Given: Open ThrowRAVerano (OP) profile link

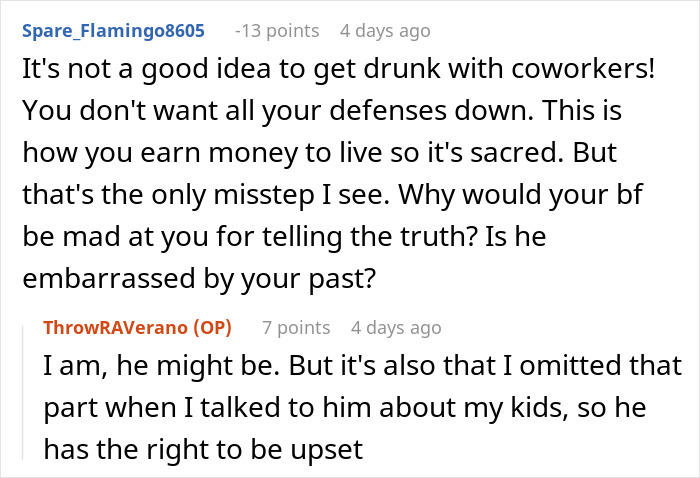Looking at the screenshot, I should coord(138,328).
